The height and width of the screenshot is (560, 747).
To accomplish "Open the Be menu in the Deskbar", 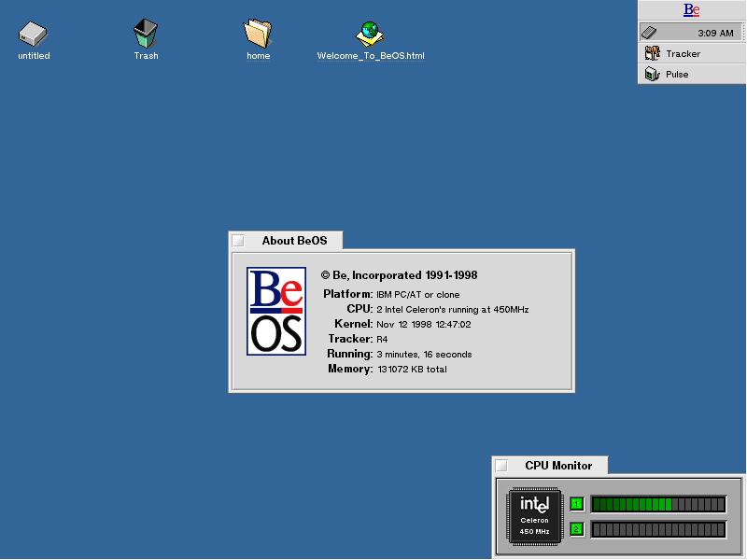I will click(x=691, y=10).
